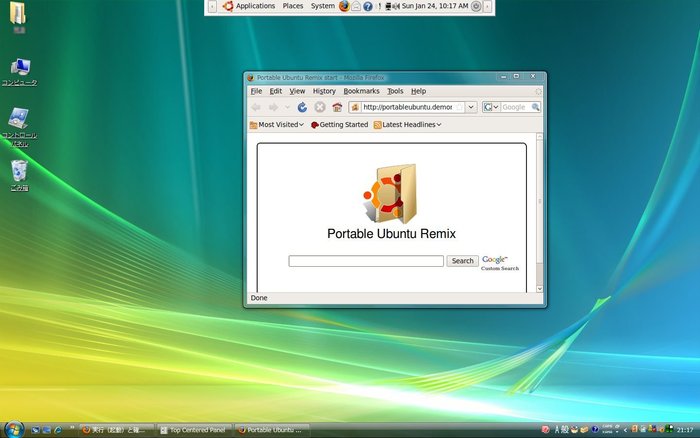
Task: Click the vertical scrollbar down arrow
Action: [539, 288]
